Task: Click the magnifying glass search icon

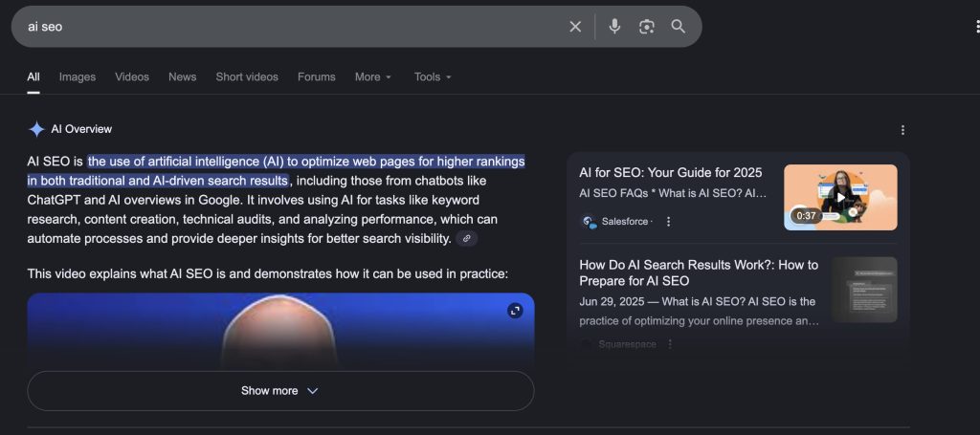Action: (679, 27)
